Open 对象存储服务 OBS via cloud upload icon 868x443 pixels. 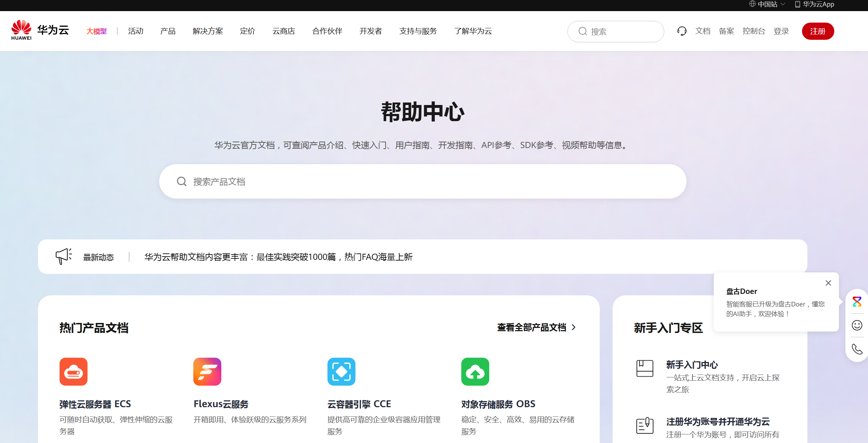click(x=475, y=372)
